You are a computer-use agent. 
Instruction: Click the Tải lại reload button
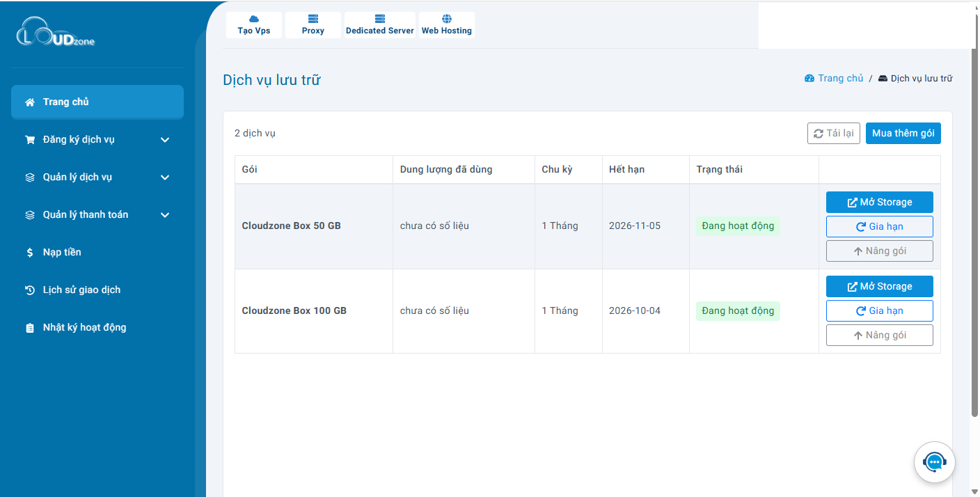(x=834, y=134)
